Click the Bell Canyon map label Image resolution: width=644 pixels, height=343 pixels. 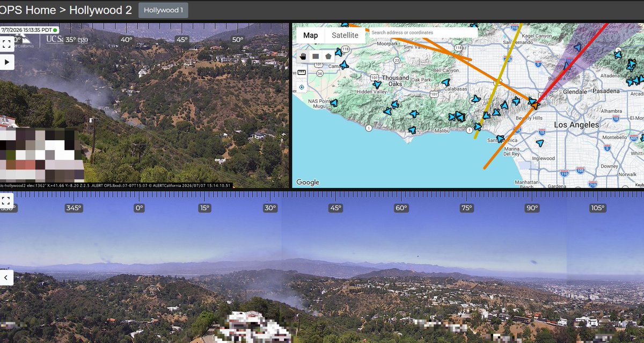(446, 70)
